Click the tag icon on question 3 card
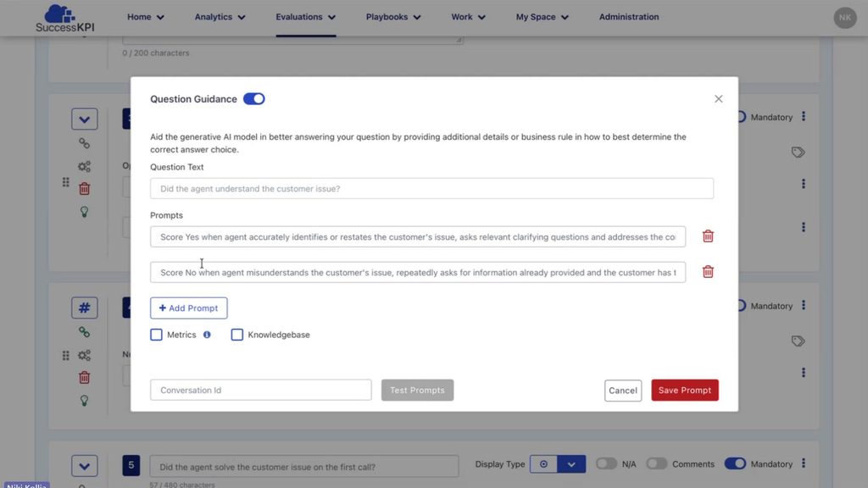 click(798, 152)
